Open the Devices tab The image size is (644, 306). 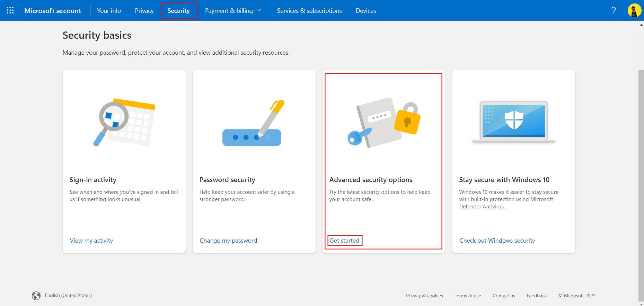coord(366,11)
